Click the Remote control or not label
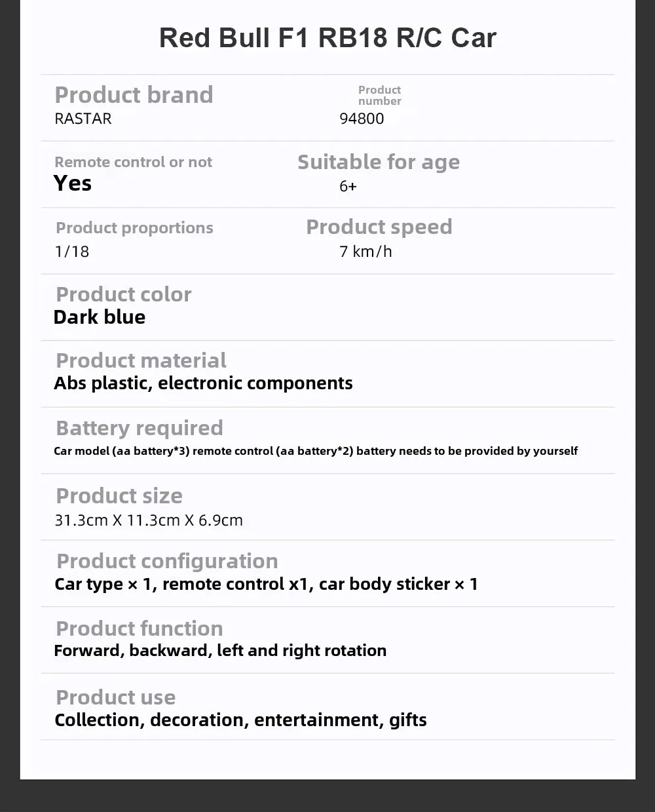Viewport: 655px width, 812px height. pyautogui.click(x=134, y=162)
